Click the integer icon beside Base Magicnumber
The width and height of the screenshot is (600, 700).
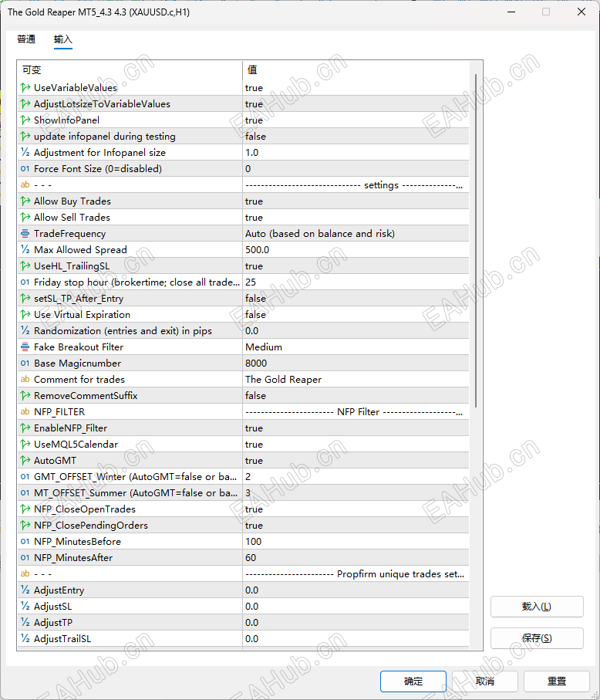click(25, 364)
